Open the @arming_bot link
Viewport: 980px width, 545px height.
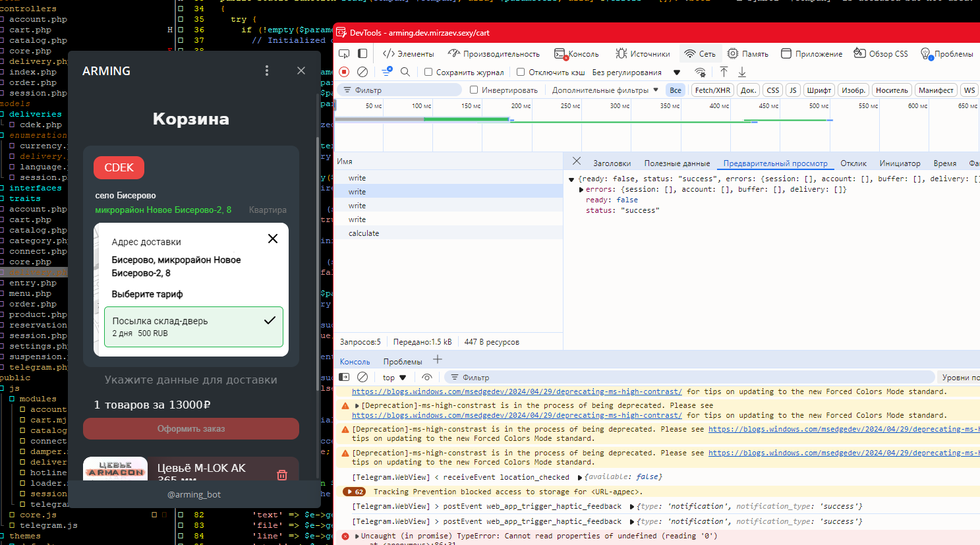[x=194, y=494]
